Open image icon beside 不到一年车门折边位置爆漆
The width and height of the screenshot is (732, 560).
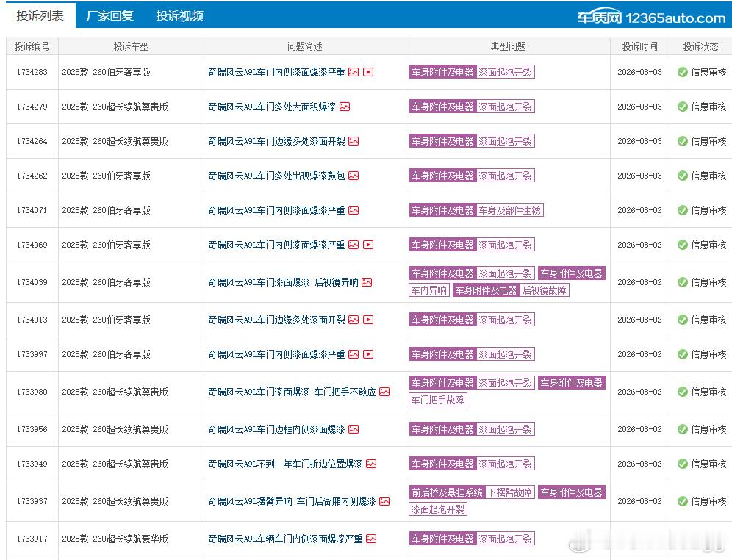pyautogui.click(x=371, y=464)
